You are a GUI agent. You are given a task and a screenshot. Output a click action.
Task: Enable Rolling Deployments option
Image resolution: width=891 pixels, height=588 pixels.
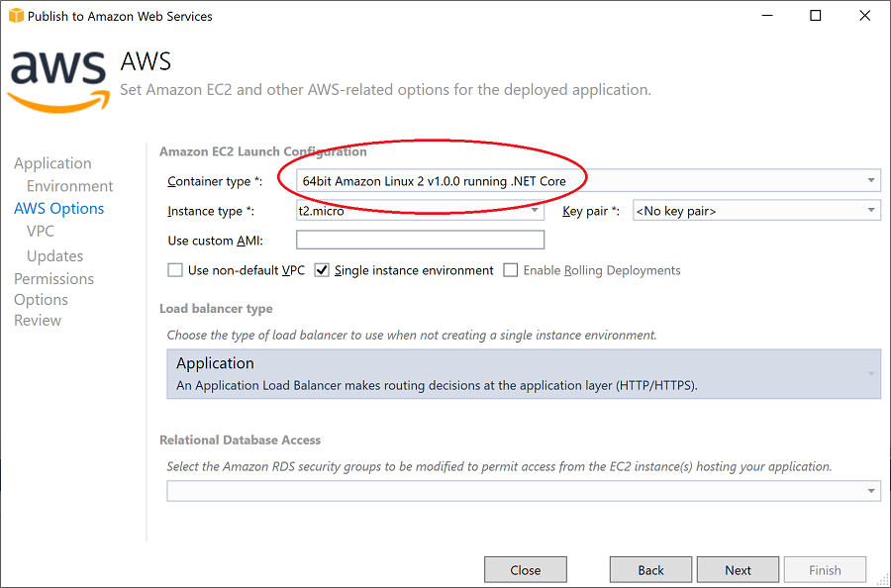point(509,269)
